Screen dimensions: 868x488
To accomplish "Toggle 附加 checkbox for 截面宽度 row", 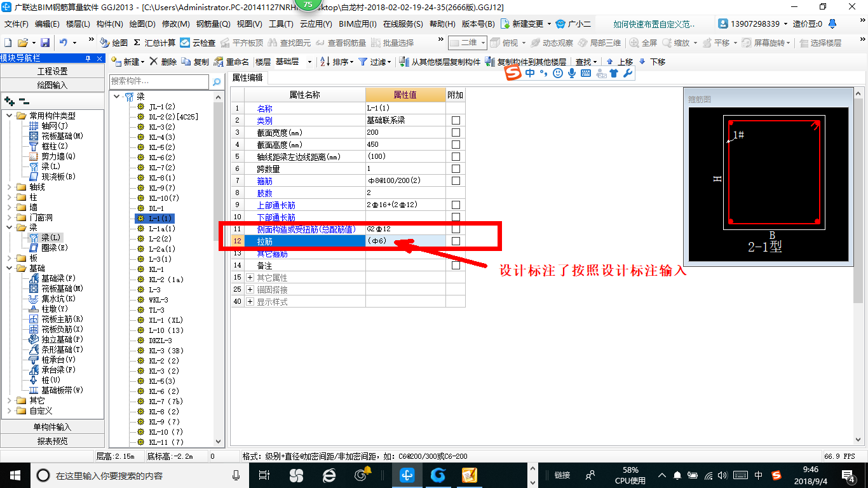I will click(x=456, y=133).
